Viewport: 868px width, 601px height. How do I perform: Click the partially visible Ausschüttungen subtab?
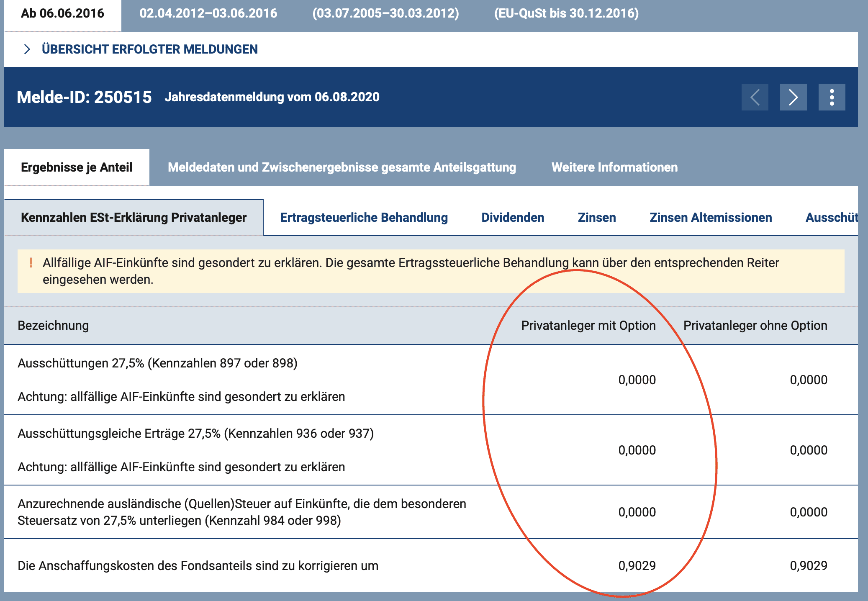coord(831,218)
